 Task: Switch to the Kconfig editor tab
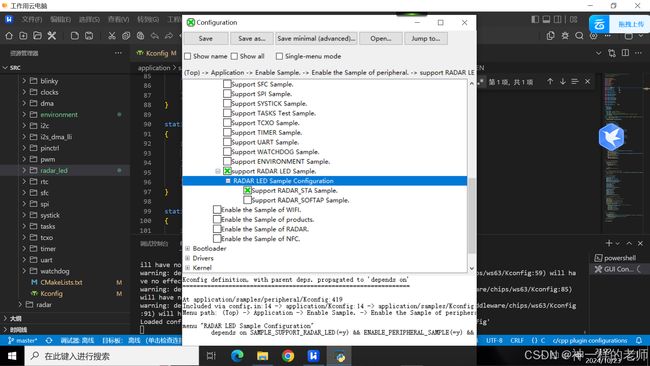[157, 53]
